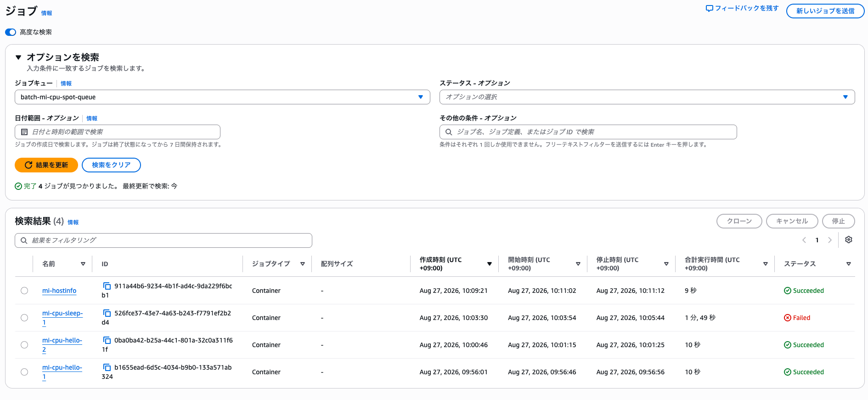
Task: Select radio button for mi-cpu-hello-2 job
Action: point(24,345)
